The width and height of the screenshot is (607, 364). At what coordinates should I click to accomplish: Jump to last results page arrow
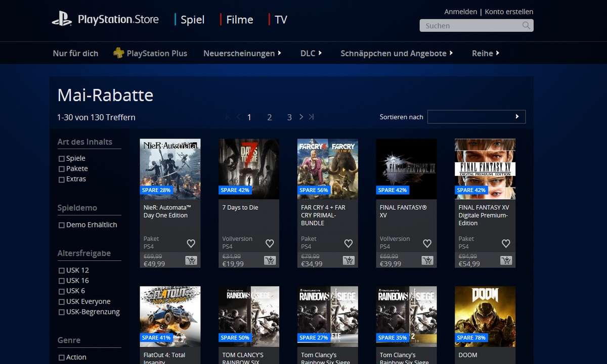pos(311,117)
